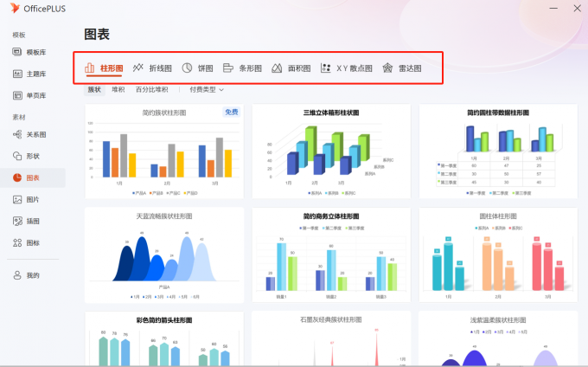Open 我的 profile section
588x367 pixels.
click(x=26, y=275)
